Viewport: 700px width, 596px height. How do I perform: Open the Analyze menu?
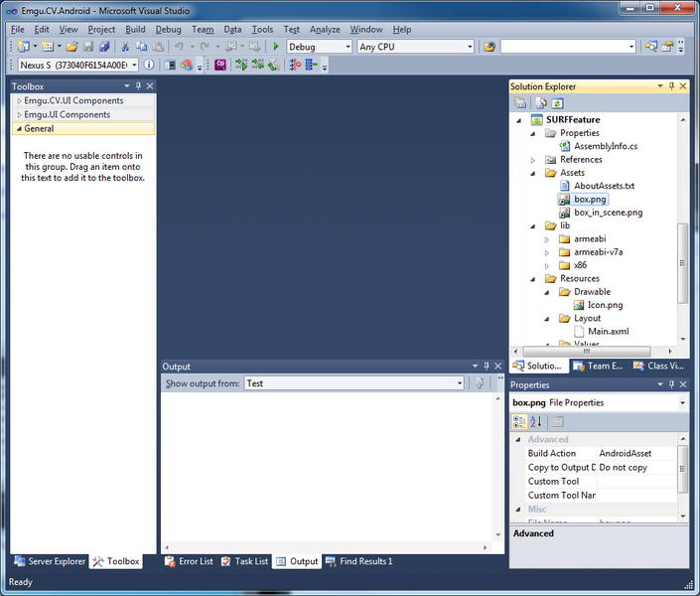(325, 30)
